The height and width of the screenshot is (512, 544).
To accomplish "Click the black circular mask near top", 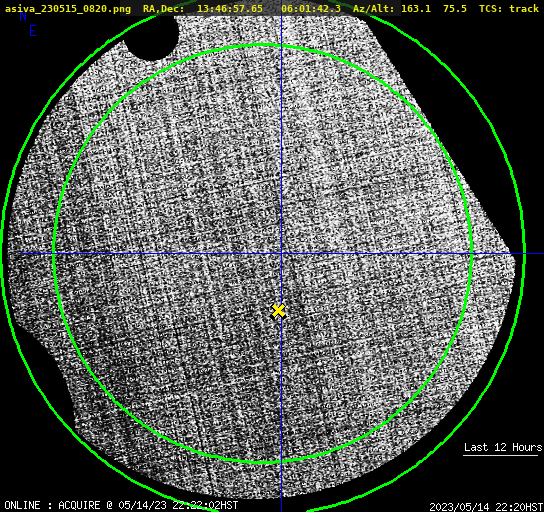I will [151, 38].
